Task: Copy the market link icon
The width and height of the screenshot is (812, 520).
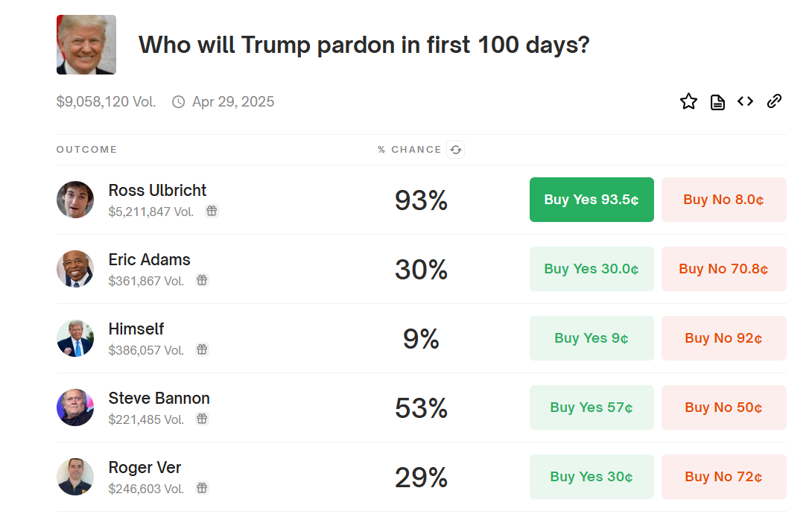Action: click(x=774, y=101)
